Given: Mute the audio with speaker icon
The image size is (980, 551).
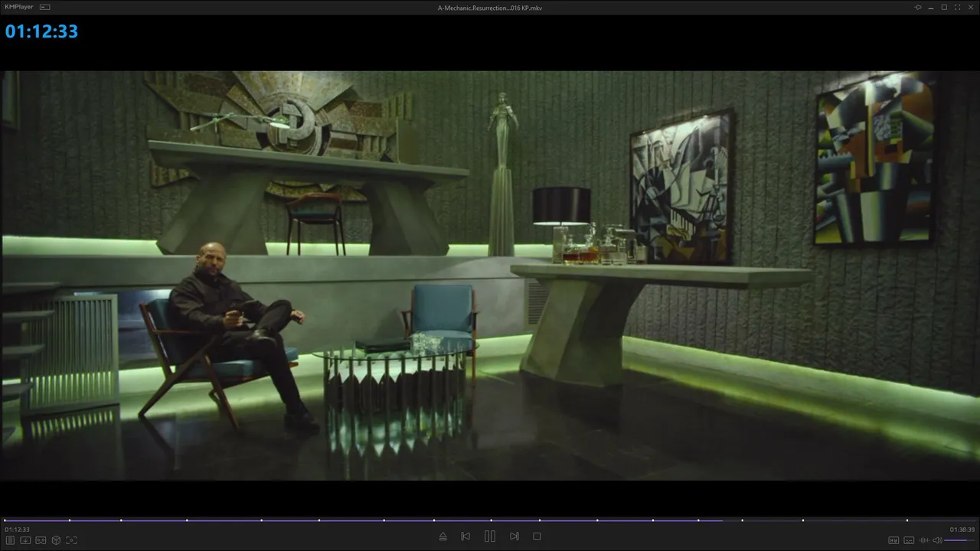Looking at the screenshot, I should pyautogui.click(x=937, y=540).
